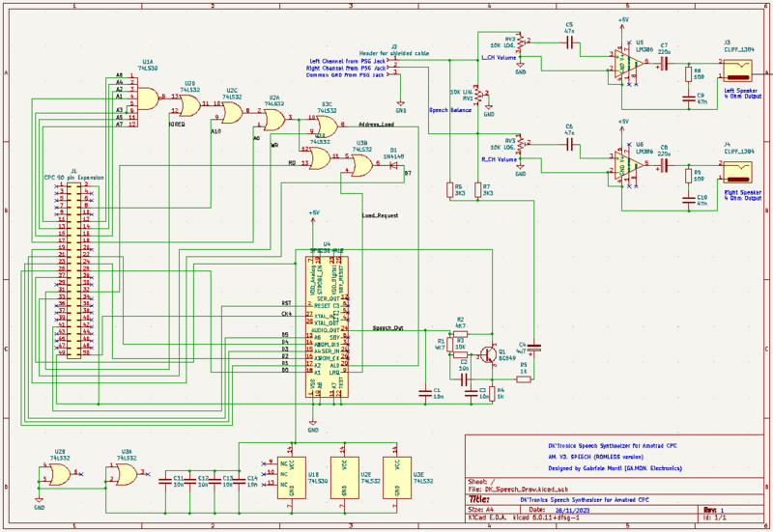
Task: Click the U2C 74LS32 OR gate
Action: click(232, 111)
